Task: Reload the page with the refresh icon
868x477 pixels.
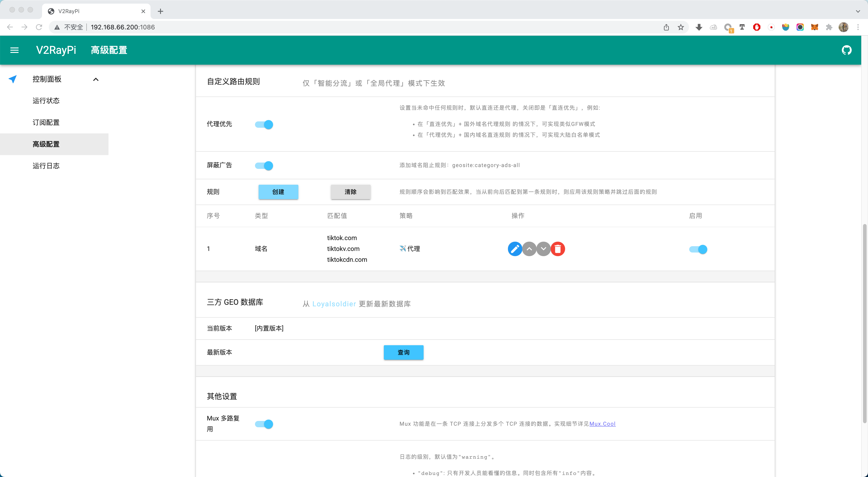Action: (x=39, y=27)
